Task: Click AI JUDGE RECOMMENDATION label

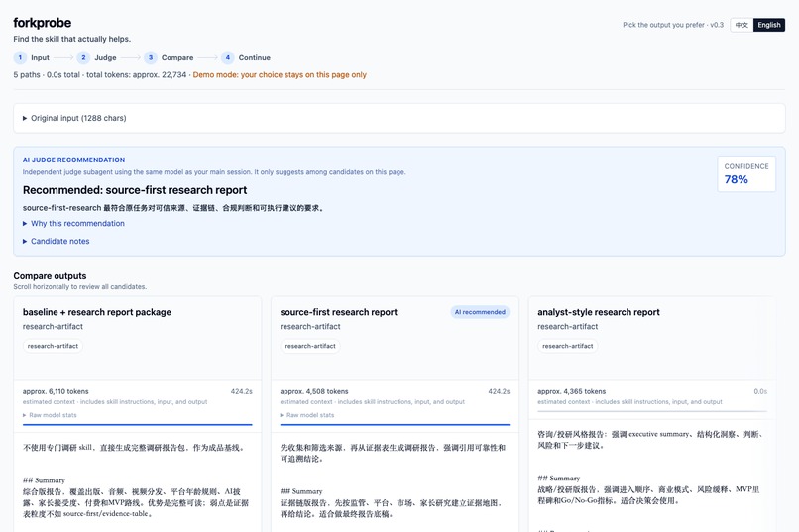Action: click(73, 160)
